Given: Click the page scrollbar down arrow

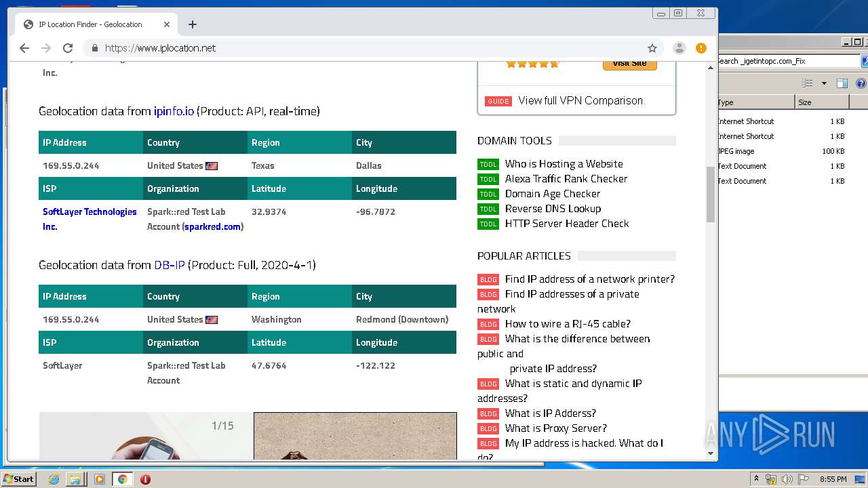Looking at the screenshot, I should click(711, 453).
